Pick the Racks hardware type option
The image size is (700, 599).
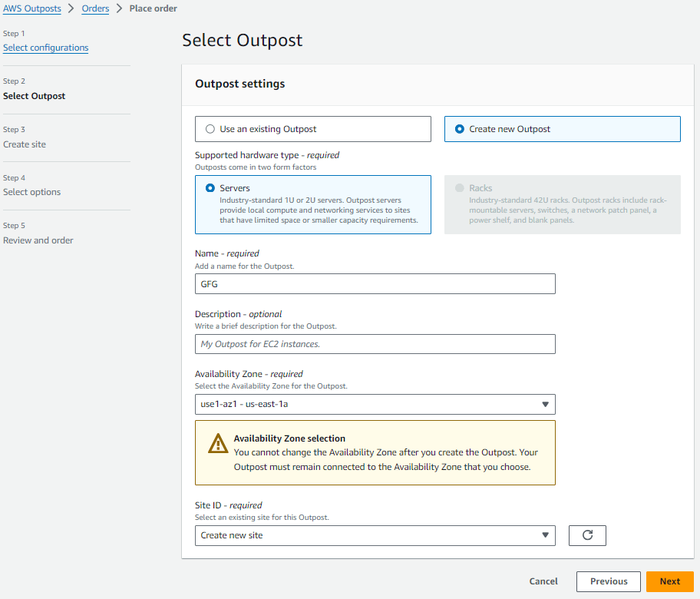coord(460,188)
